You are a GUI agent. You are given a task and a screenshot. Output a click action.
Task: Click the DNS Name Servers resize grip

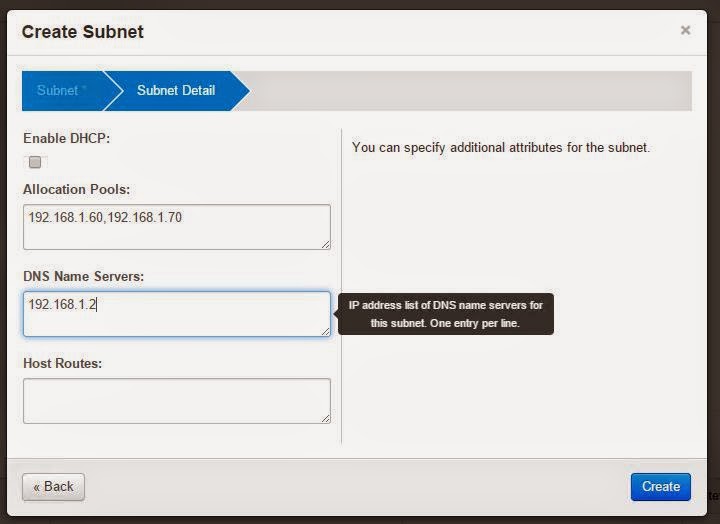point(326,332)
